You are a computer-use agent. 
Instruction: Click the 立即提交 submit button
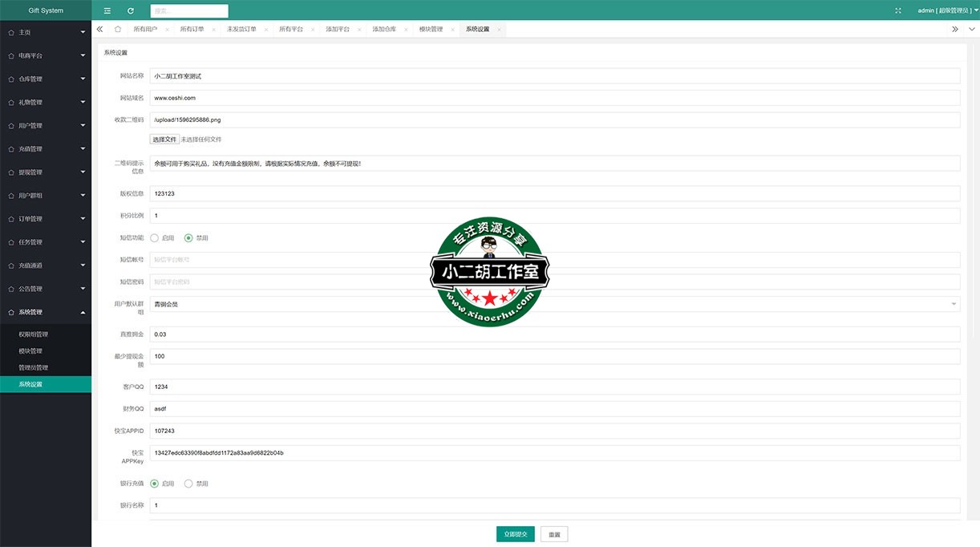(515, 534)
